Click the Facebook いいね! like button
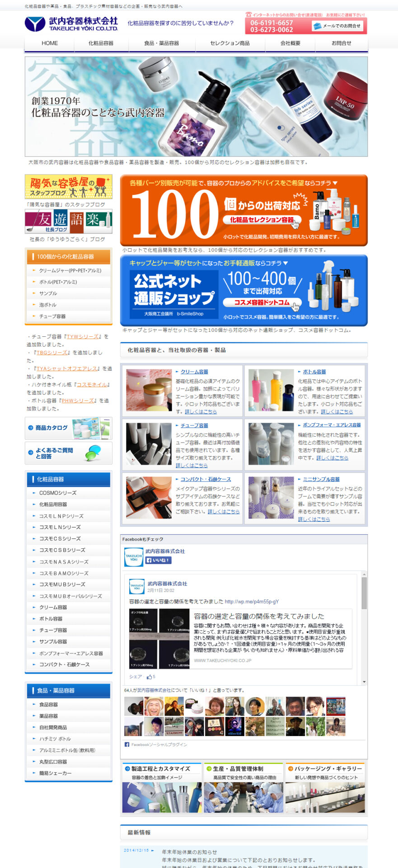Screen dimensions: 398x868 pyautogui.click(x=158, y=560)
